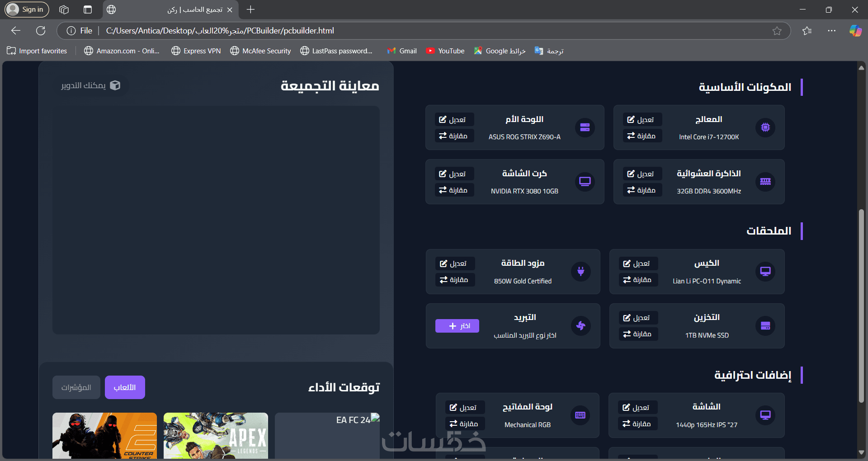
Task: Edit the Lian Li PC-O11 Dynamic case
Action: click(x=638, y=263)
